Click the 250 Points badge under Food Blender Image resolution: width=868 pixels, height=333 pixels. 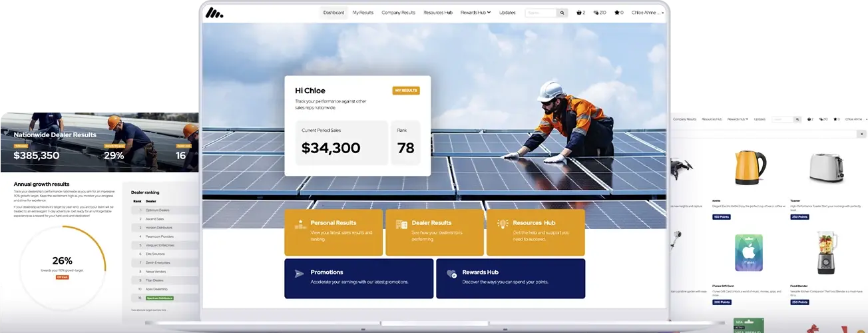pos(799,302)
